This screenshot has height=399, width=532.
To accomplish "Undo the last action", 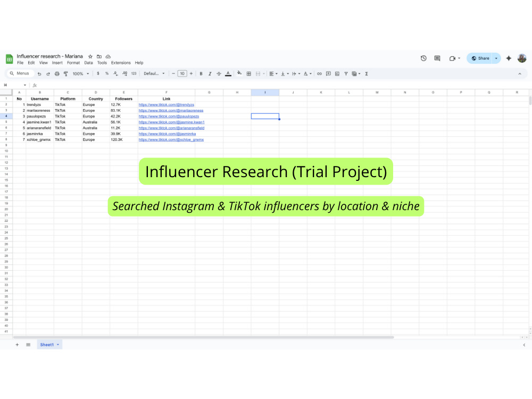I will coord(39,73).
